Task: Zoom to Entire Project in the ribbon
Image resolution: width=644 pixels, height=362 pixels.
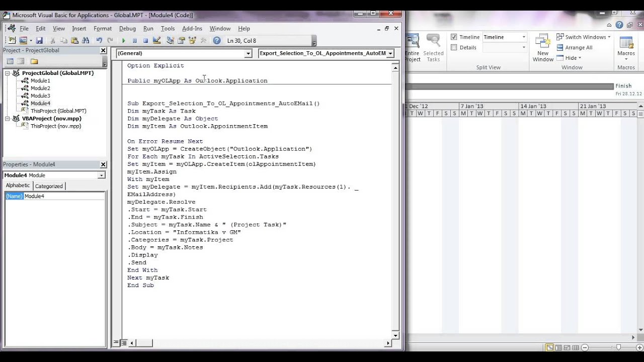Action: pos(412,48)
